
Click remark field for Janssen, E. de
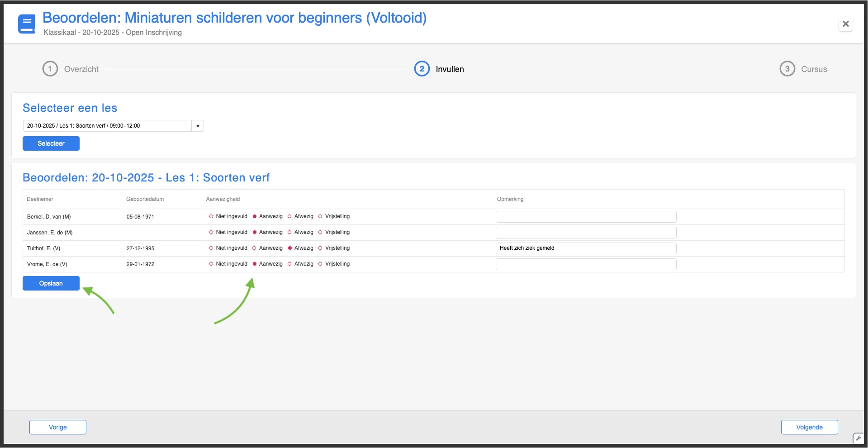586,233
